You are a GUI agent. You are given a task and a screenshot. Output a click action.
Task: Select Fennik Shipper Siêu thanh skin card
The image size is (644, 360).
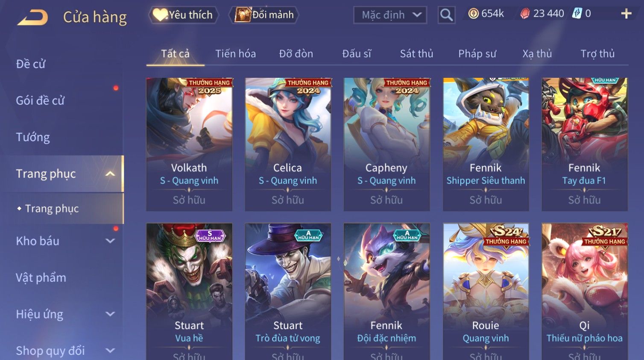pyautogui.click(x=486, y=144)
